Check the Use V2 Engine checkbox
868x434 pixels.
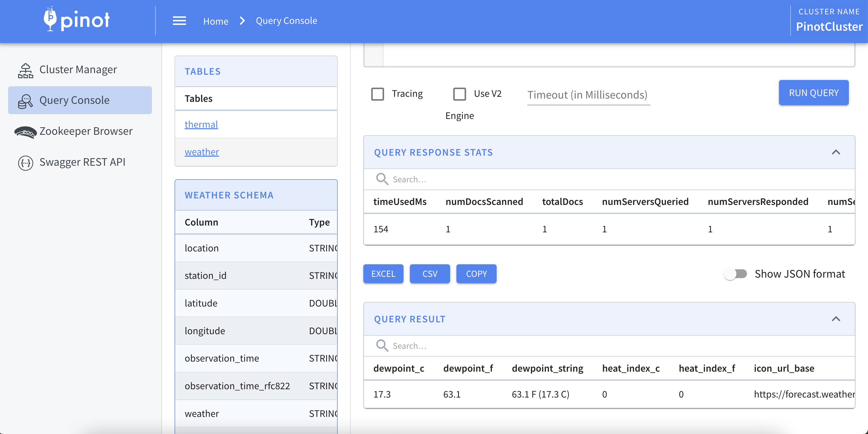459,94
